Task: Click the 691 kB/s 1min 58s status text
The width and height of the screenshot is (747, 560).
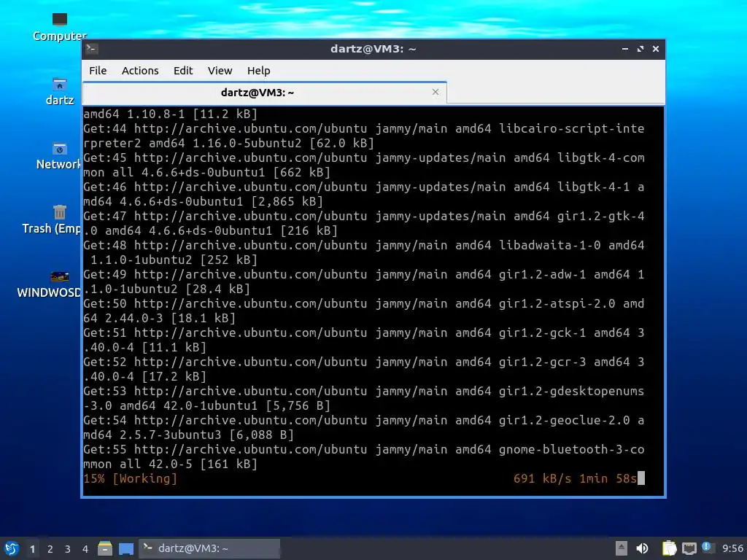Action: [575, 478]
